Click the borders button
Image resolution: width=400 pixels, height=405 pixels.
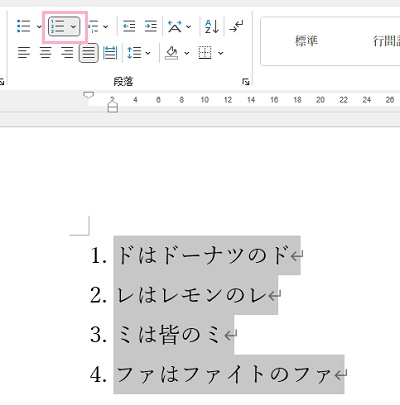click(205, 53)
